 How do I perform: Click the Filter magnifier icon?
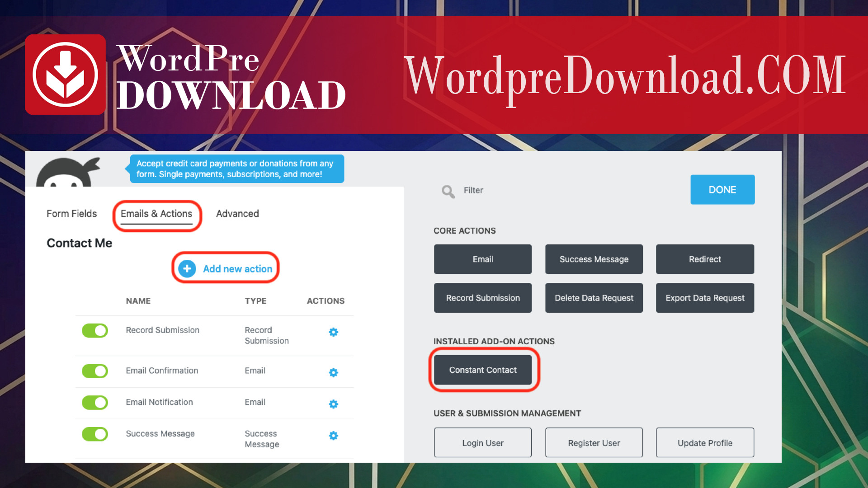click(448, 191)
